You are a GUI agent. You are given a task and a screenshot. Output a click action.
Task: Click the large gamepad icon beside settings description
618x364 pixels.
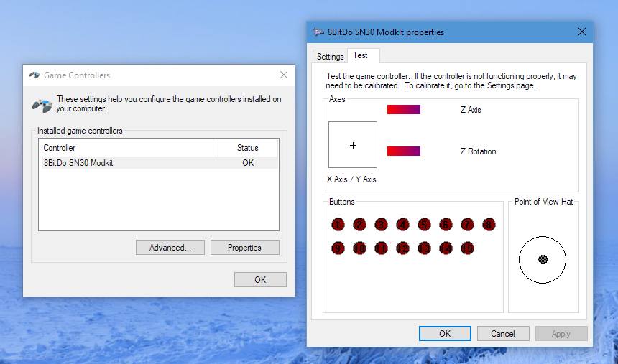(42, 106)
